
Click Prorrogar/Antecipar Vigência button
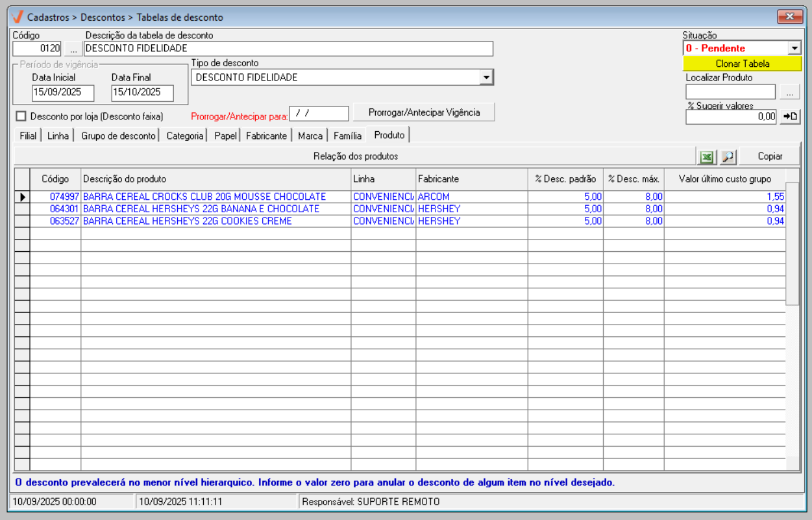[424, 112]
